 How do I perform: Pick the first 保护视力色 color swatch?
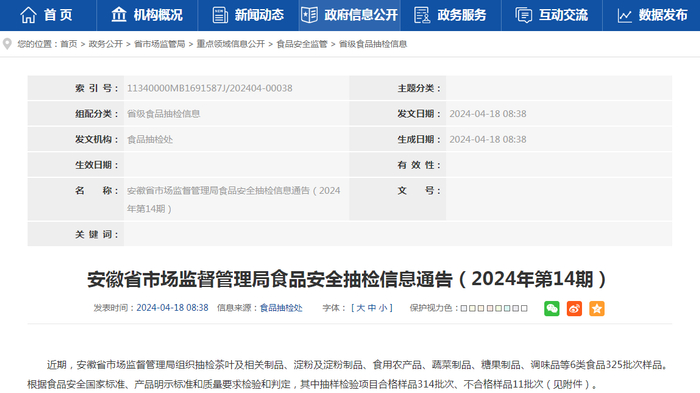coord(464,308)
